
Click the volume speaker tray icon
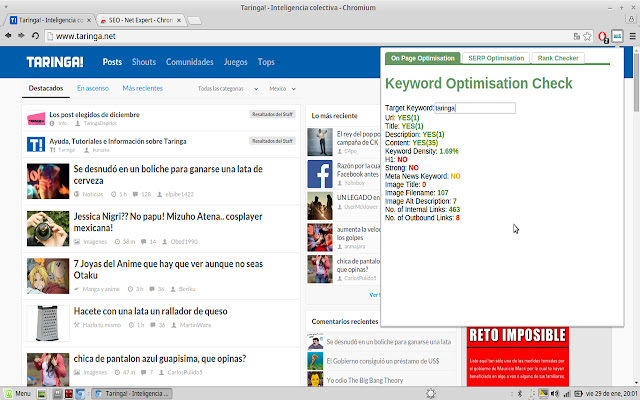pyautogui.click(x=554, y=393)
